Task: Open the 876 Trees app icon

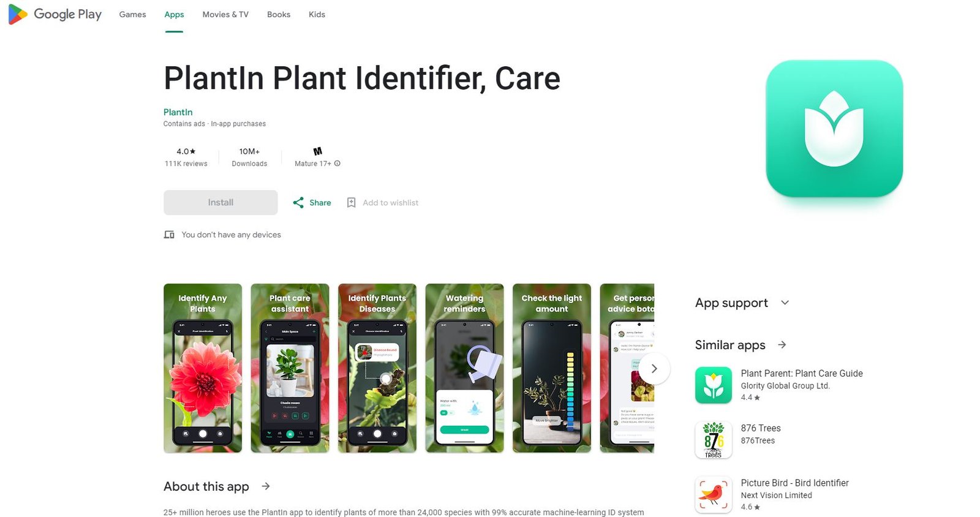Action: [x=714, y=440]
